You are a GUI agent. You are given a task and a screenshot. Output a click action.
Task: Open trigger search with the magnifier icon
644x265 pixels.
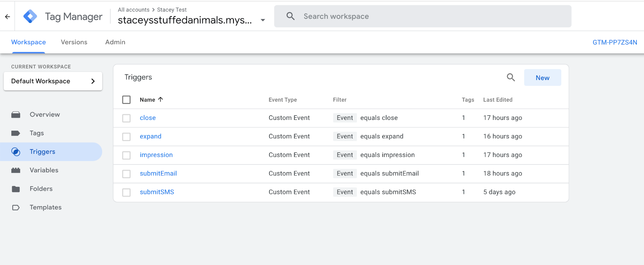coord(511,77)
